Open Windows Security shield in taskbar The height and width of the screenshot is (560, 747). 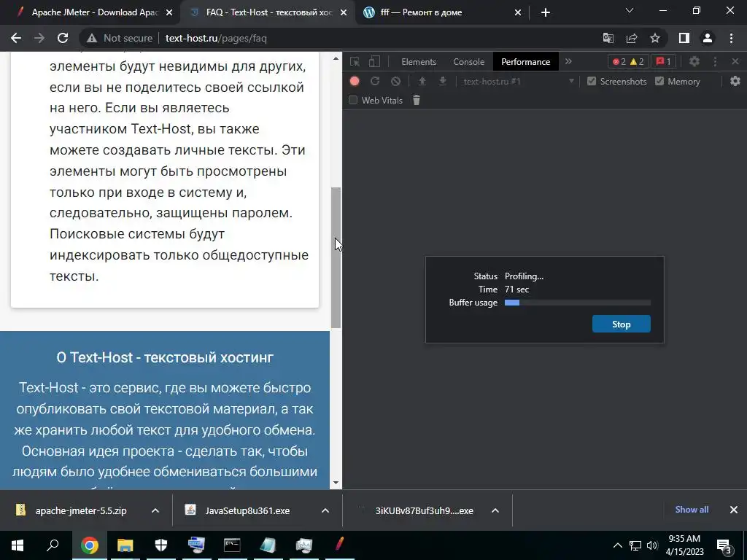tap(161, 545)
